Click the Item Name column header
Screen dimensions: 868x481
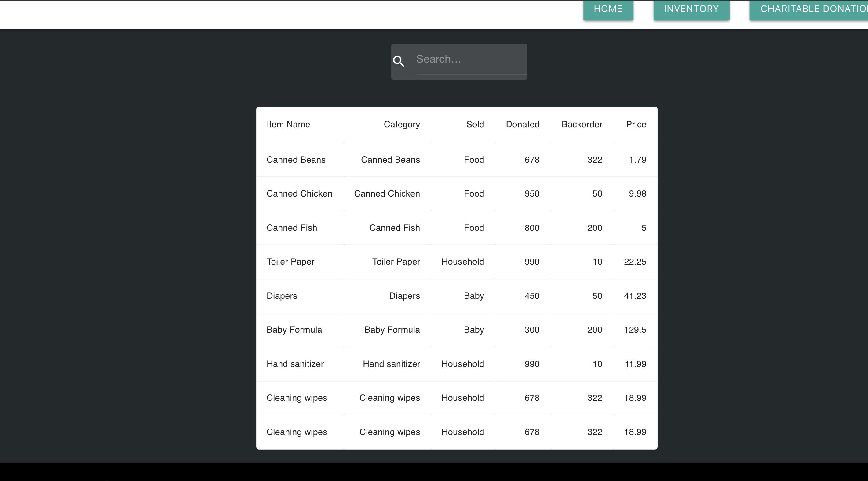coord(288,124)
